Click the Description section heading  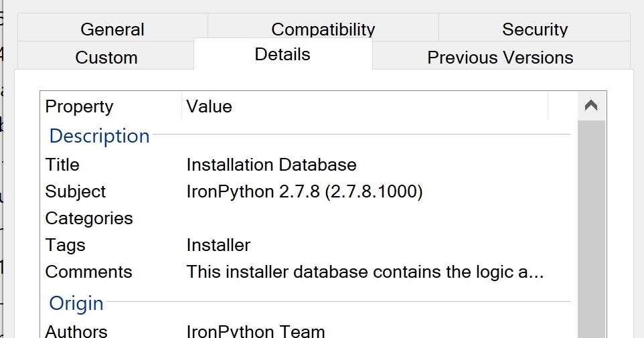[99, 135]
